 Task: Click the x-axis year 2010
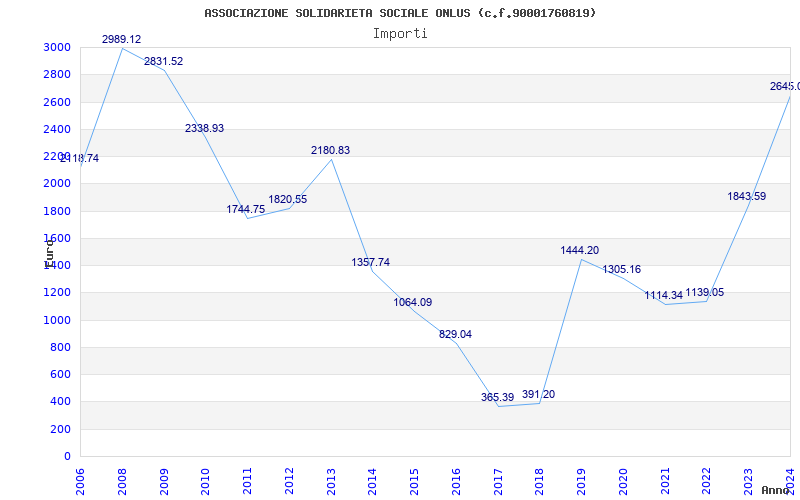(206, 482)
